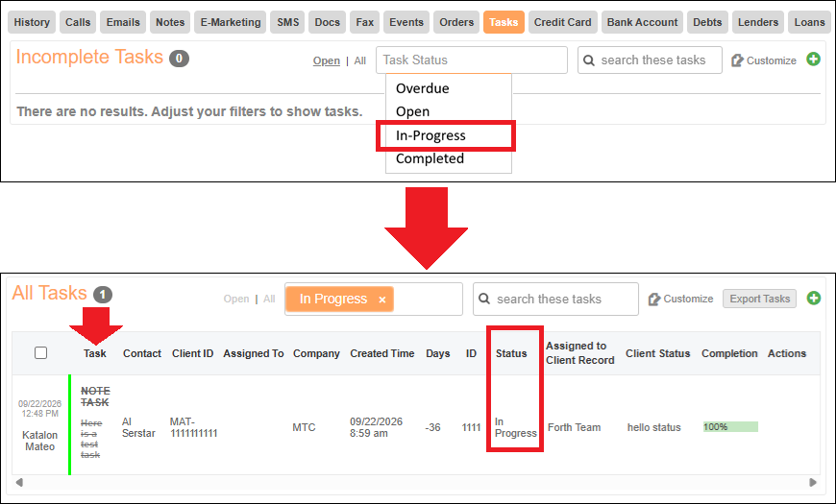Open the SMS tab
Viewport: 836px width, 504px height.
(x=288, y=22)
